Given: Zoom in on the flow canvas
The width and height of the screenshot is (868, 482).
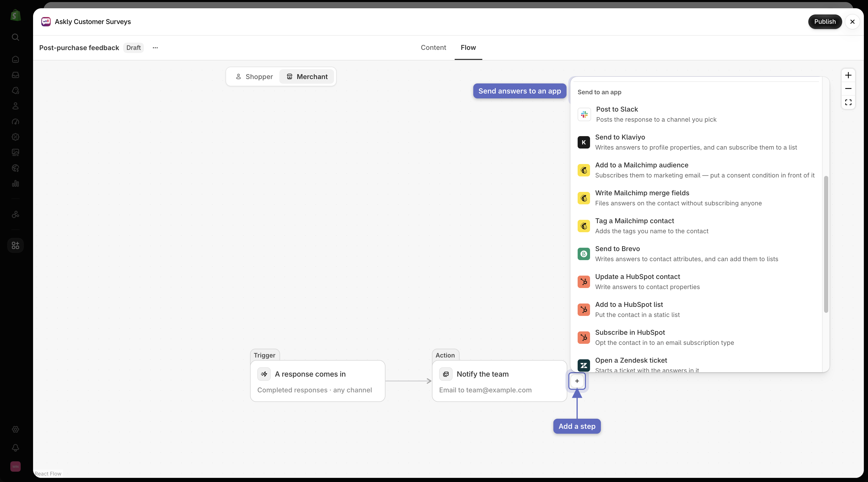Looking at the screenshot, I should [848, 75].
